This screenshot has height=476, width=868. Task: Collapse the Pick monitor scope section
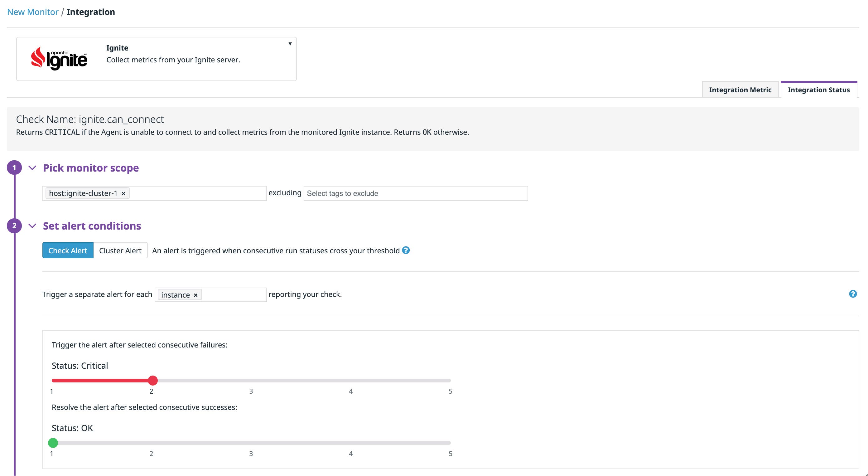tap(32, 168)
